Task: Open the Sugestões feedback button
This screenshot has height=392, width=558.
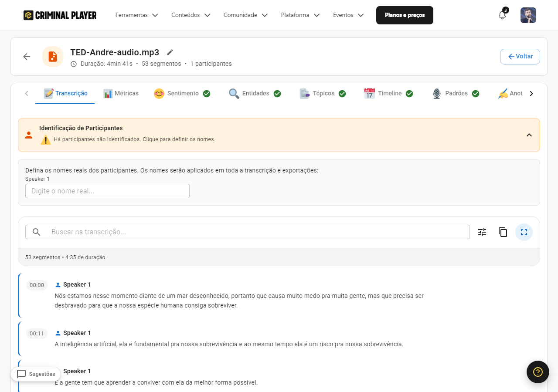Action: click(x=36, y=374)
